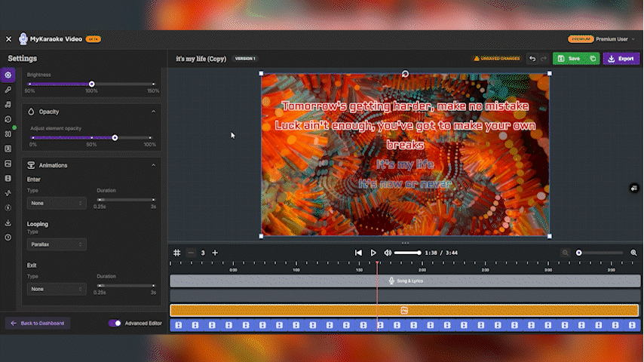Open the download icon in left sidebar

tap(8, 222)
